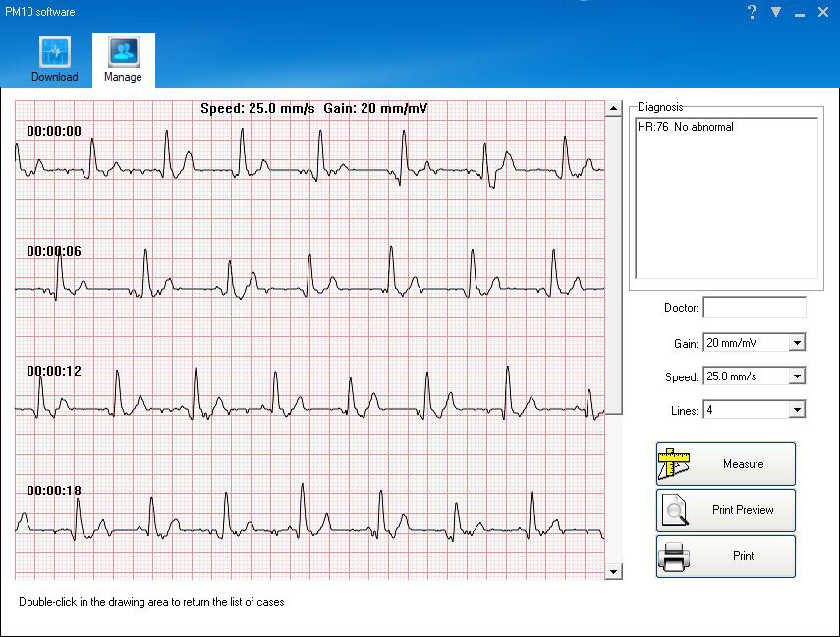840x637 pixels.
Task: Expand the Gain dropdown
Action: point(797,343)
